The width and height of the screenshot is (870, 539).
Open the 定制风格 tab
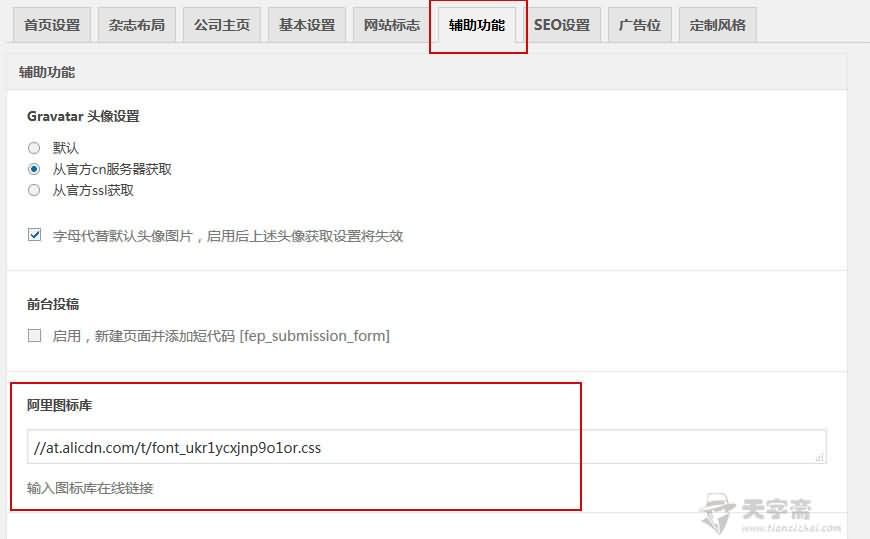point(717,25)
